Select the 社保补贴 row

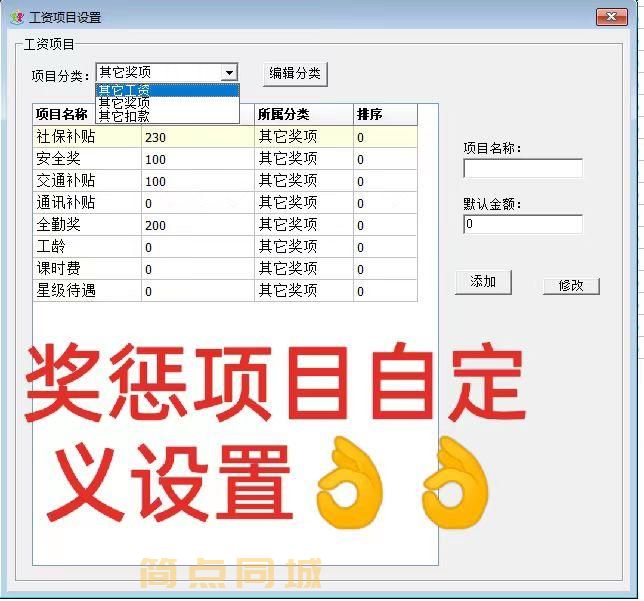tap(225, 137)
